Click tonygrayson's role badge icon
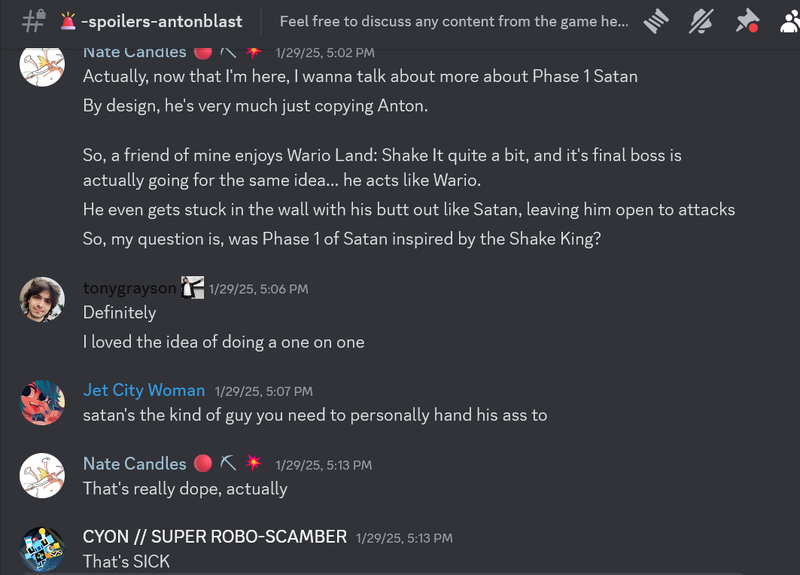The image size is (800, 575). click(192, 288)
